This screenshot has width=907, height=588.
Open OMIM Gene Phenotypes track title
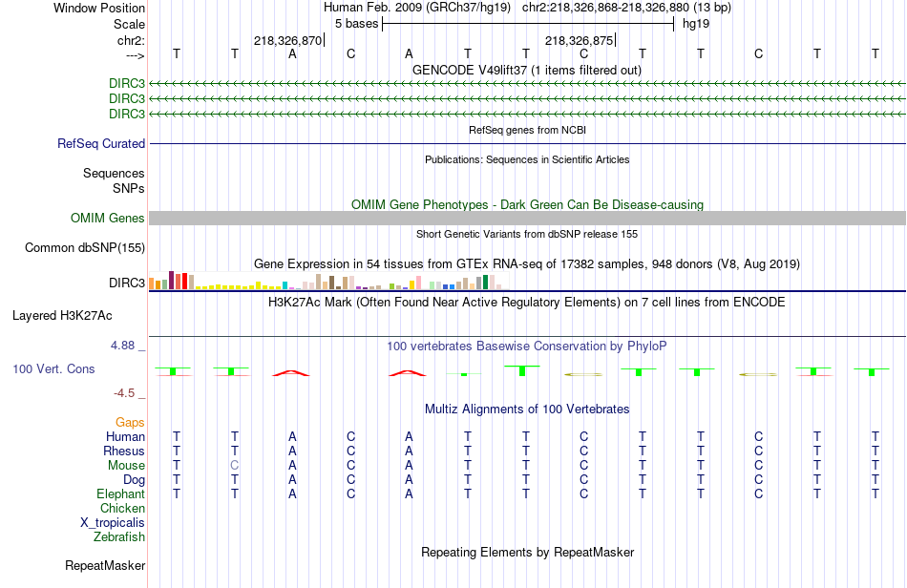(527, 204)
